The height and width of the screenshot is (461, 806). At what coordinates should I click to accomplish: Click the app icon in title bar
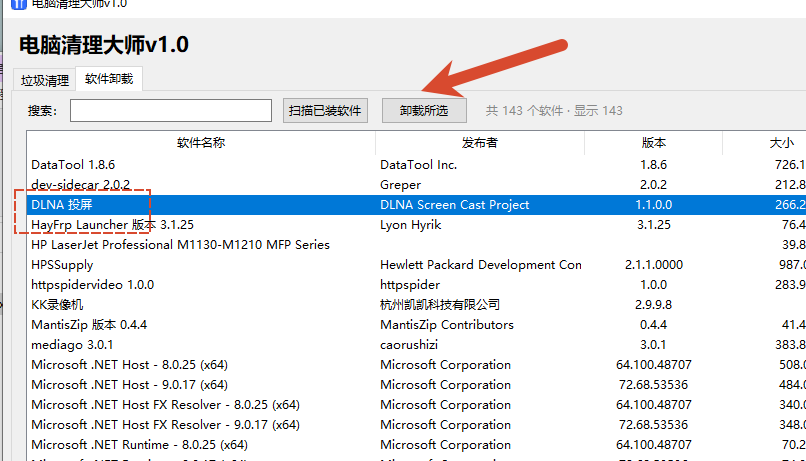(x=19, y=4)
